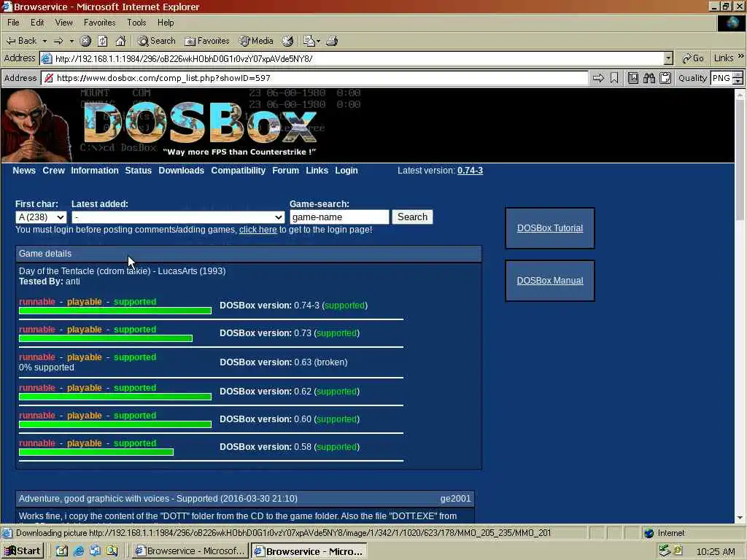747x560 pixels.
Task: Open the Forum link
Action: click(x=285, y=171)
